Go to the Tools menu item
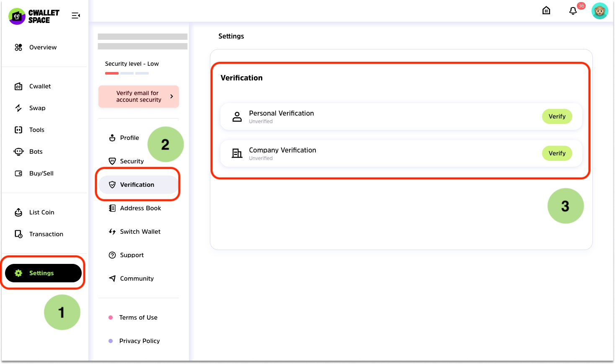Viewport: 615px width, 364px height. [x=36, y=130]
